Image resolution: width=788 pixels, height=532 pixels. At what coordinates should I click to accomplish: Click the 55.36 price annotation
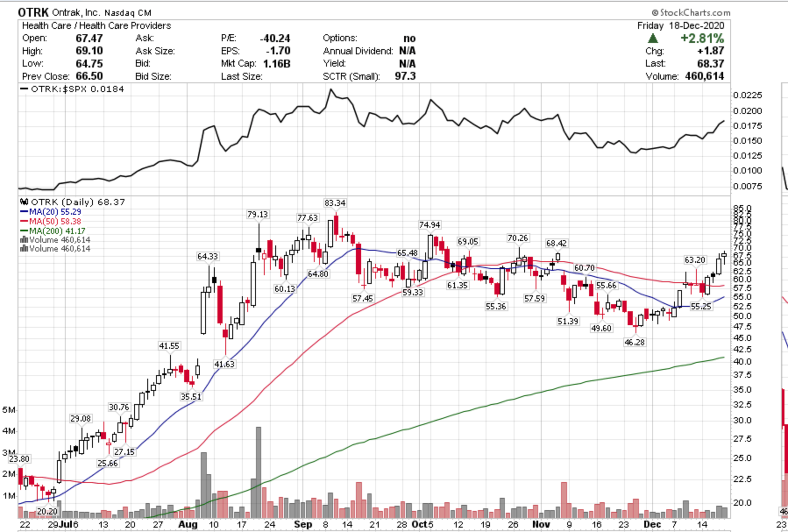[496, 306]
